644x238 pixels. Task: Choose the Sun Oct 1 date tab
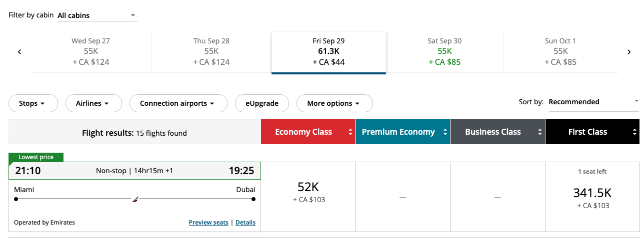[x=560, y=52]
